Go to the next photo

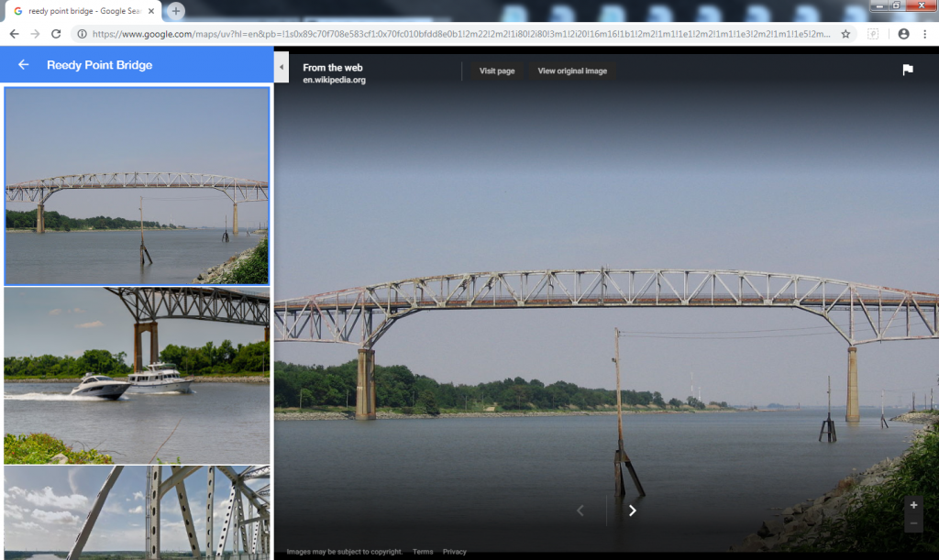(632, 511)
